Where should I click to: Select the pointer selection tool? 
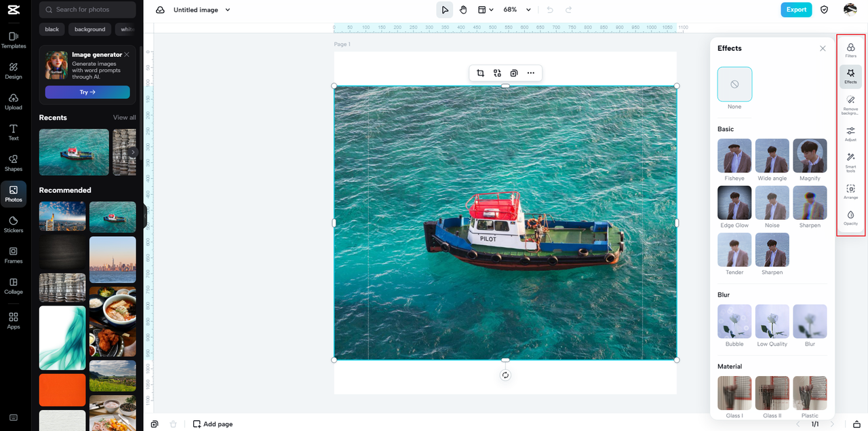click(445, 10)
